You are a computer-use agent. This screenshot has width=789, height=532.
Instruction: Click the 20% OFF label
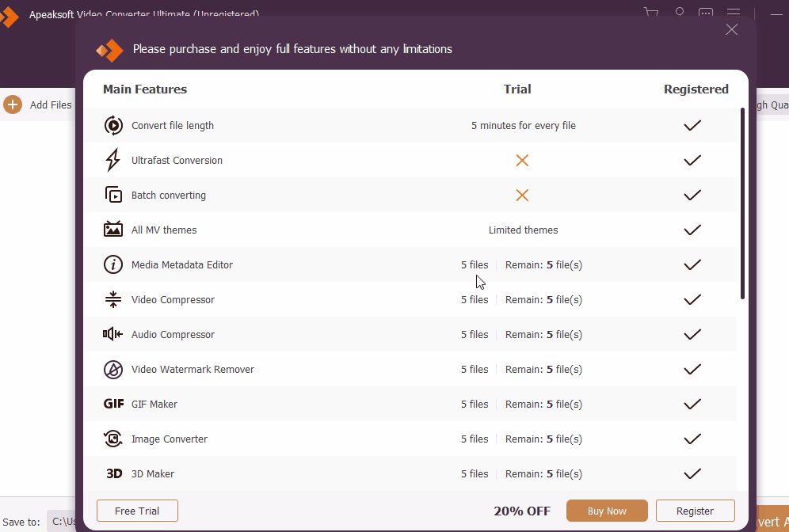(x=522, y=511)
